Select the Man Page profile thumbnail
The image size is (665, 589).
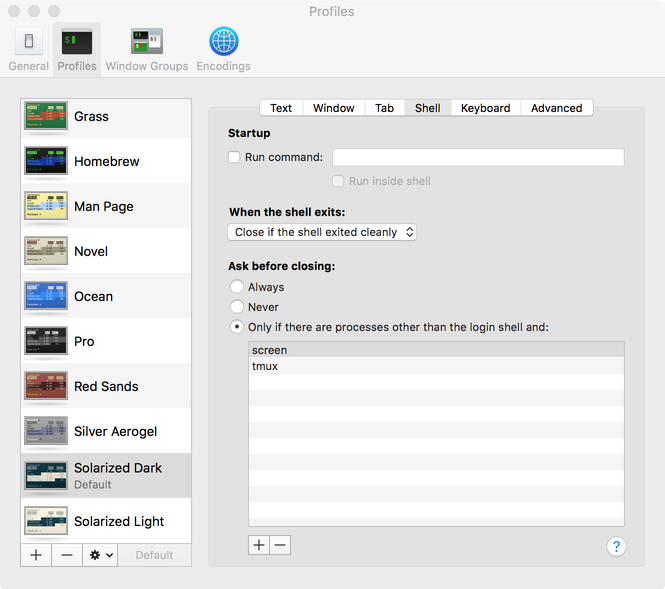(46, 205)
